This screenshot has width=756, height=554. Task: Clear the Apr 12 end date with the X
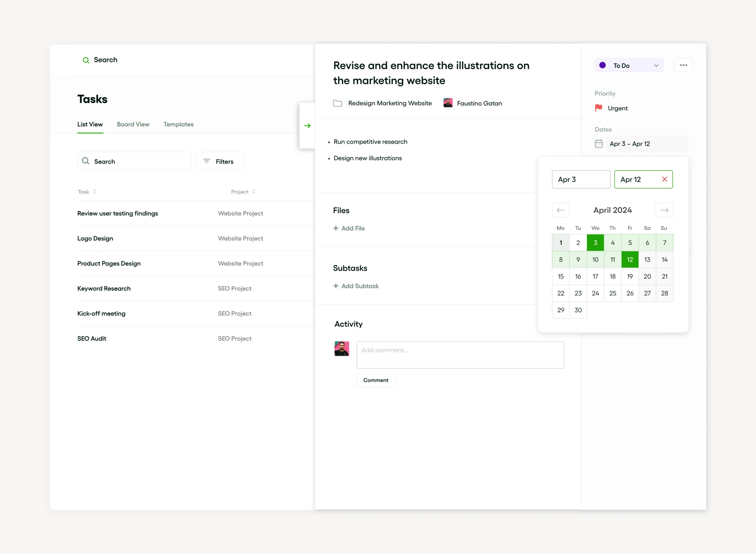pos(664,179)
